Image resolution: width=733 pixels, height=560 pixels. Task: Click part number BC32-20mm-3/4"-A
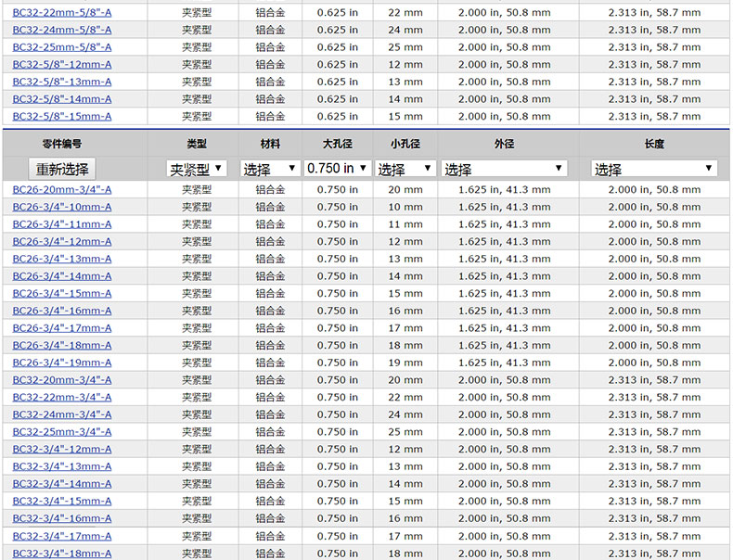coord(62,380)
